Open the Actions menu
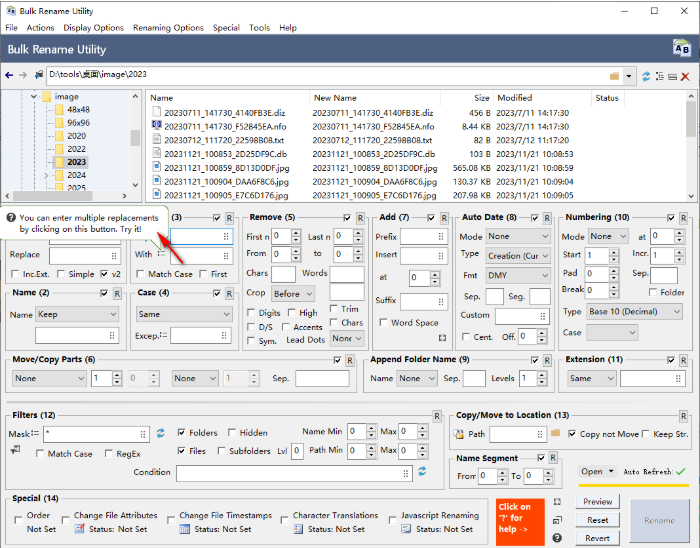 click(x=40, y=28)
